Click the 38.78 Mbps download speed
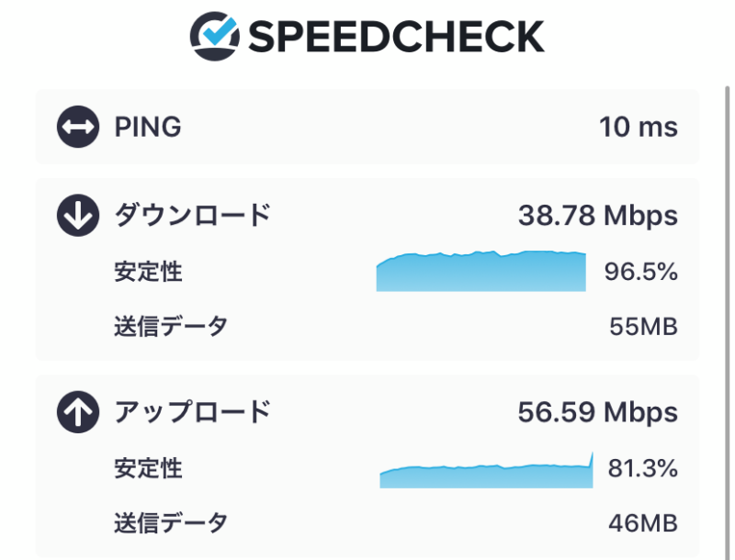Image resolution: width=735 pixels, height=560 pixels. pyautogui.click(x=597, y=217)
